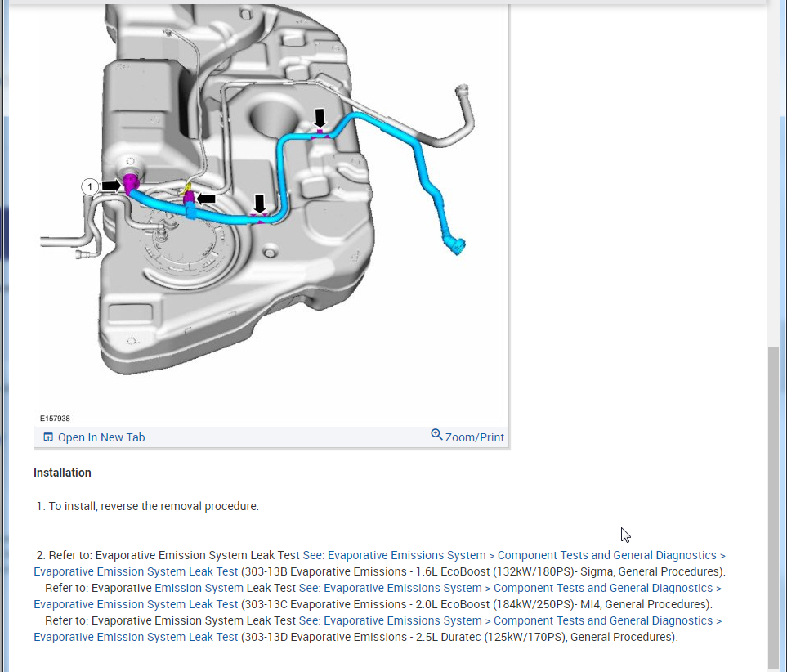Click the 'Emission System' link in second Refer line
The image size is (787, 672).
(199, 588)
